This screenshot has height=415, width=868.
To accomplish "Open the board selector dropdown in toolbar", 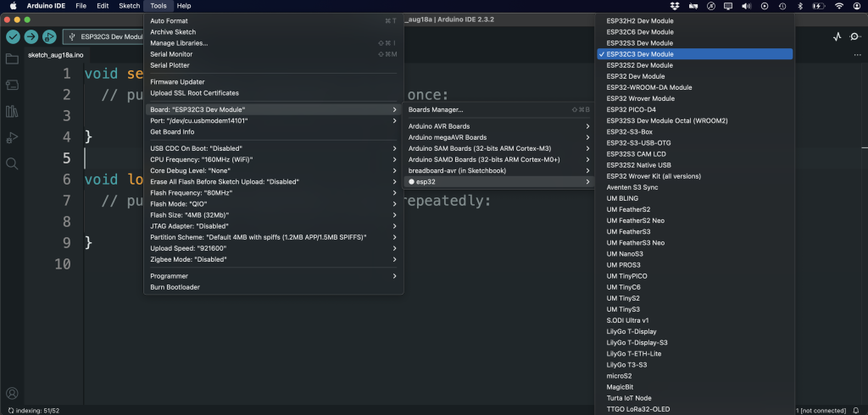I will (x=103, y=36).
